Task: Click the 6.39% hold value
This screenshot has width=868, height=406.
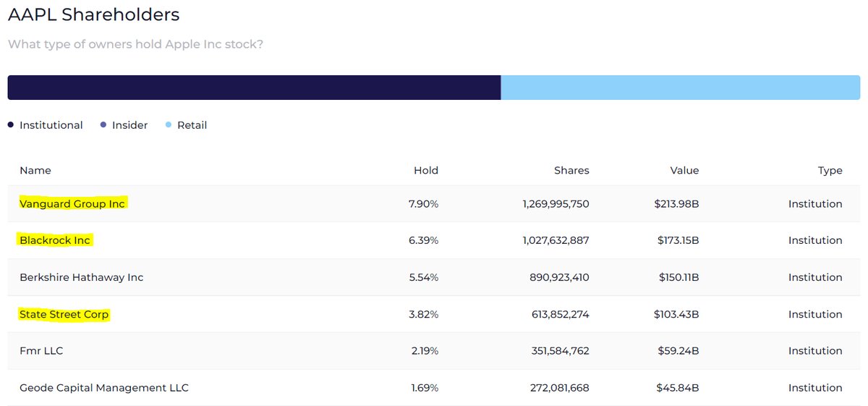Action: pyautogui.click(x=423, y=240)
